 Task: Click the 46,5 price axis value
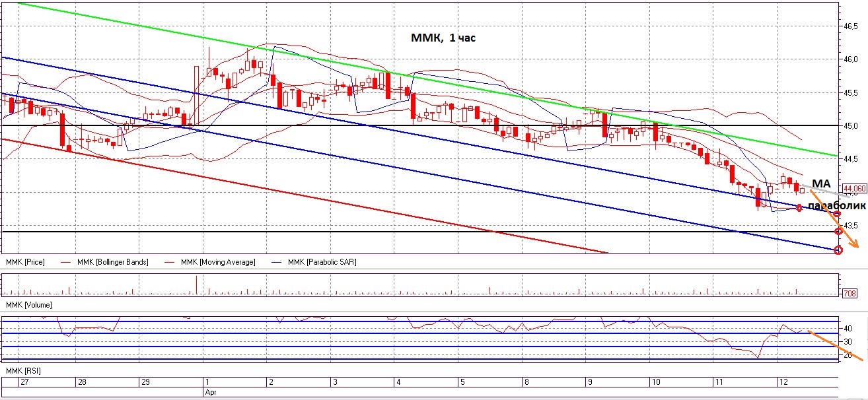(851, 26)
